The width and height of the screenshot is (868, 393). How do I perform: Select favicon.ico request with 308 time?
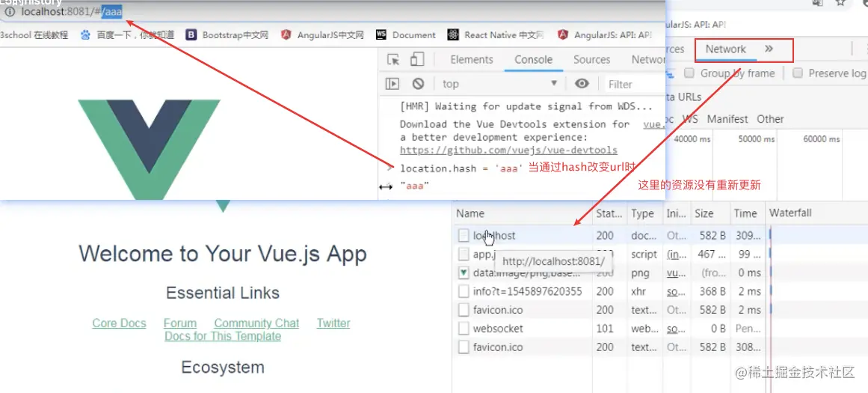[x=660, y=347]
